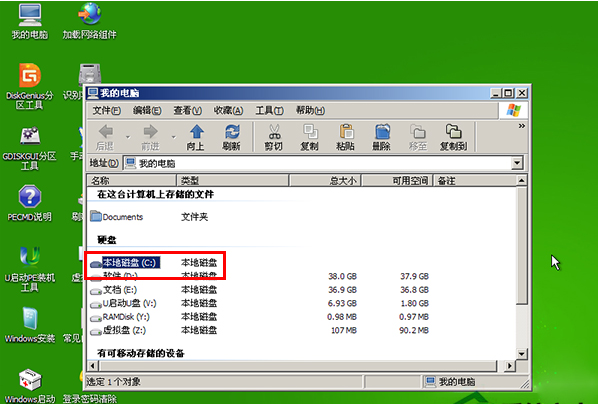
Task: Click the 前进 forward toolbar button
Action: [x=150, y=137]
